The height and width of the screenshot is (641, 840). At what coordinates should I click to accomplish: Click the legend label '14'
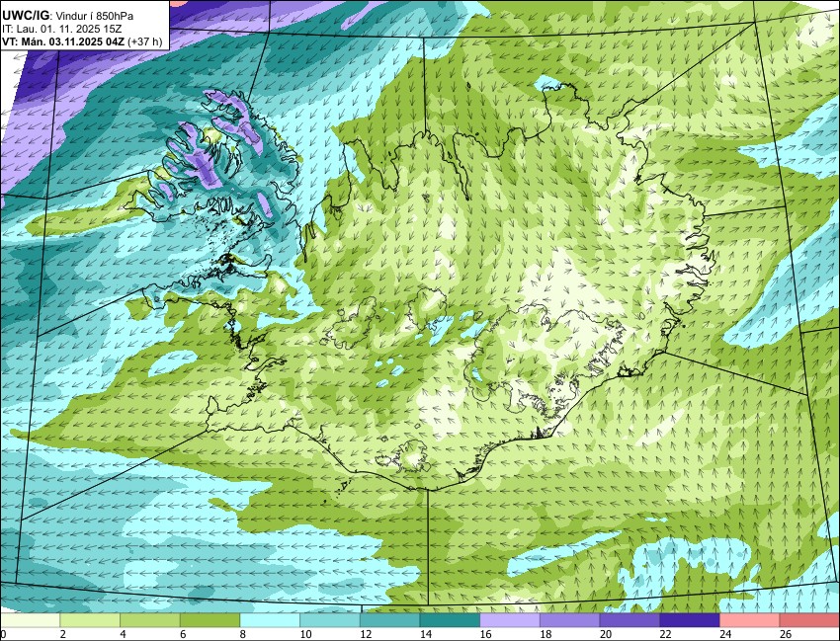[x=425, y=634]
